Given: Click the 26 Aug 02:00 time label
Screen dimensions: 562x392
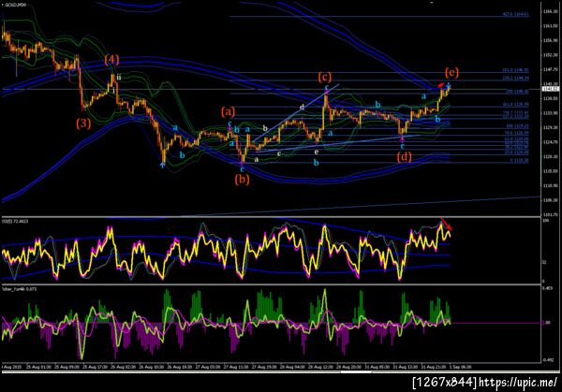Looking at the screenshot, I should [123, 367].
